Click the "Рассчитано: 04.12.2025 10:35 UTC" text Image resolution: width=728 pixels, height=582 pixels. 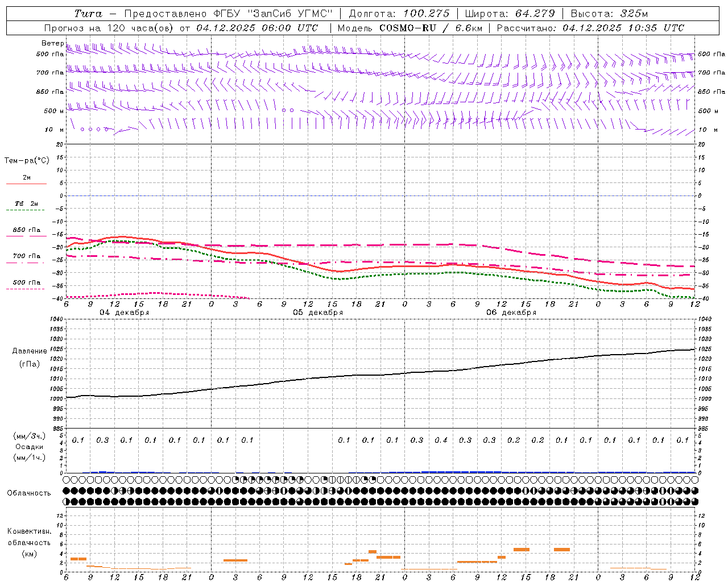(x=590, y=28)
